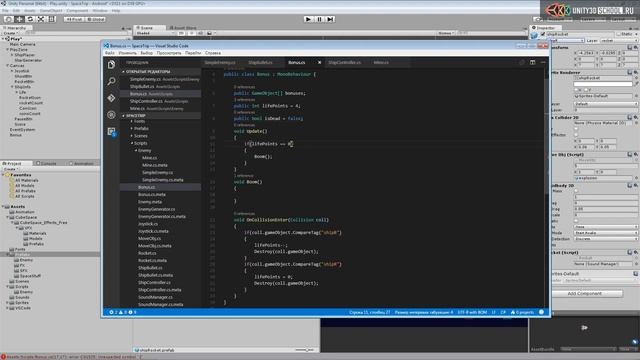The width and height of the screenshot is (640, 360).
Task: Select the Unity Rotate tool
Action: click(30, 19)
